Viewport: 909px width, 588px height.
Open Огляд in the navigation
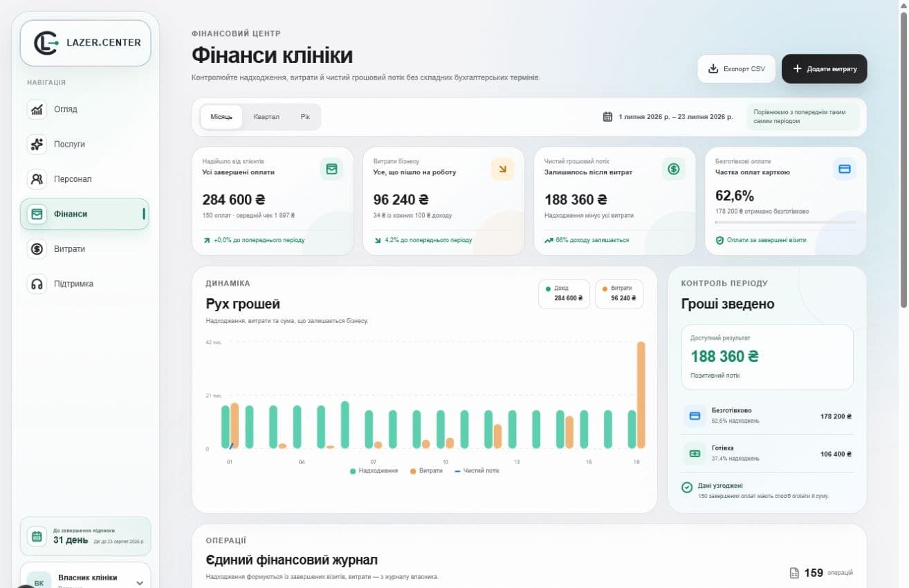pos(85,109)
